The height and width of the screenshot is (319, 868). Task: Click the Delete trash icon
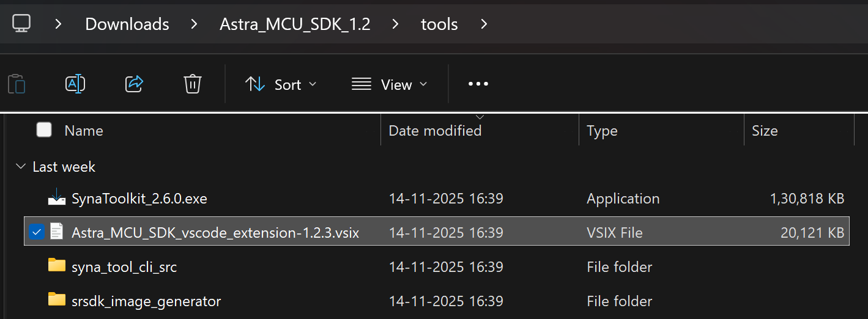[x=193, y=84]
